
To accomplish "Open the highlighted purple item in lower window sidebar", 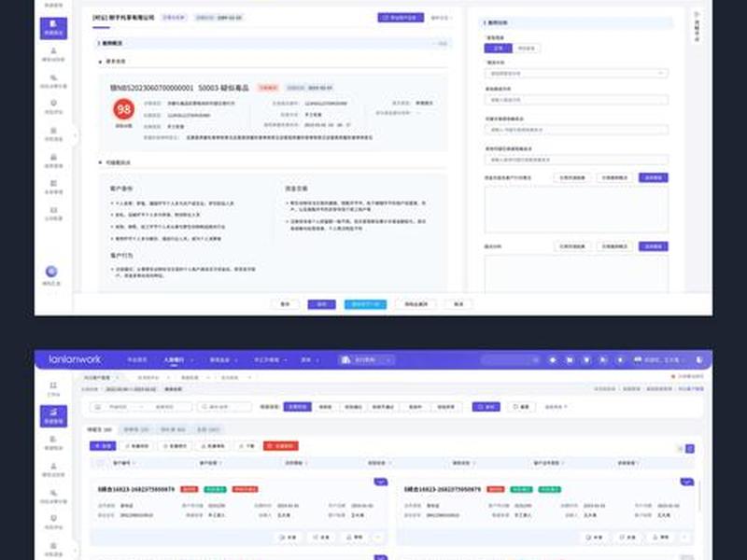I will pos(53,416).
